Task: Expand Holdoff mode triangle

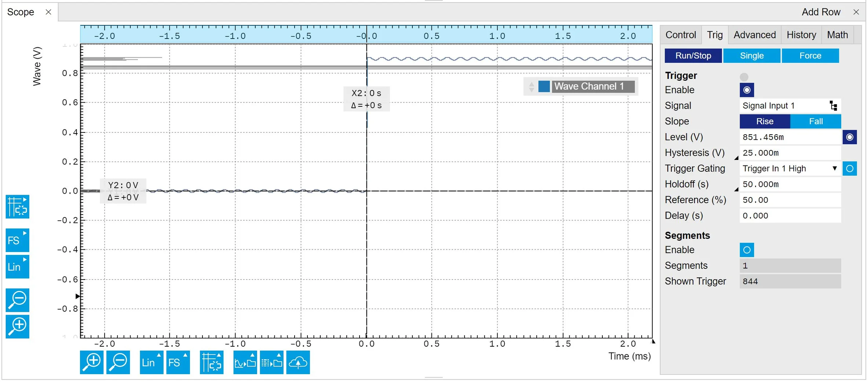Action: coord(736,189)
